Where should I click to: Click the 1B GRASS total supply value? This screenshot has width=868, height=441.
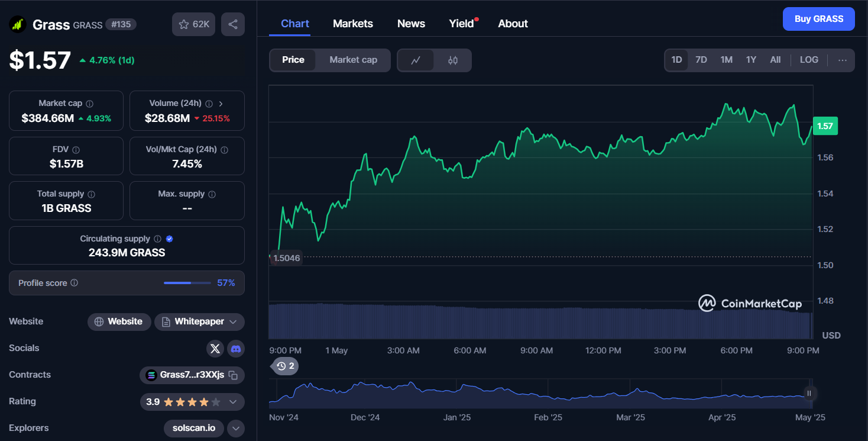(66, 208)
